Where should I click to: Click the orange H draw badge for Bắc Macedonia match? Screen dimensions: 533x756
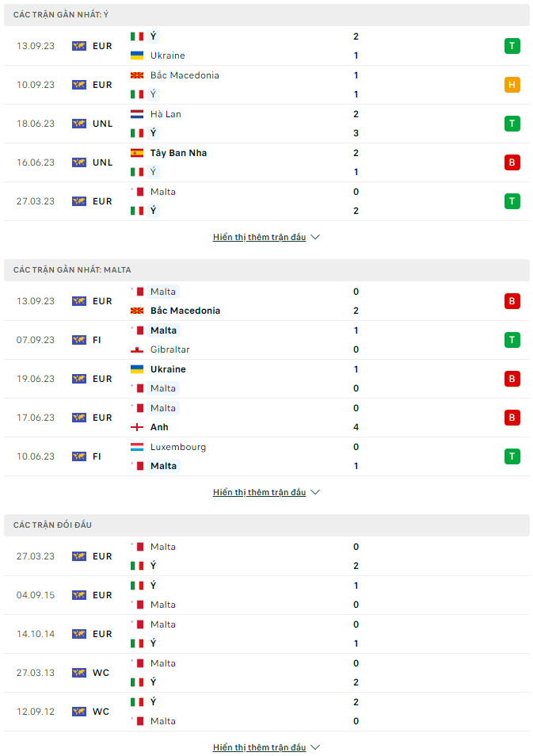pos(512,85)
